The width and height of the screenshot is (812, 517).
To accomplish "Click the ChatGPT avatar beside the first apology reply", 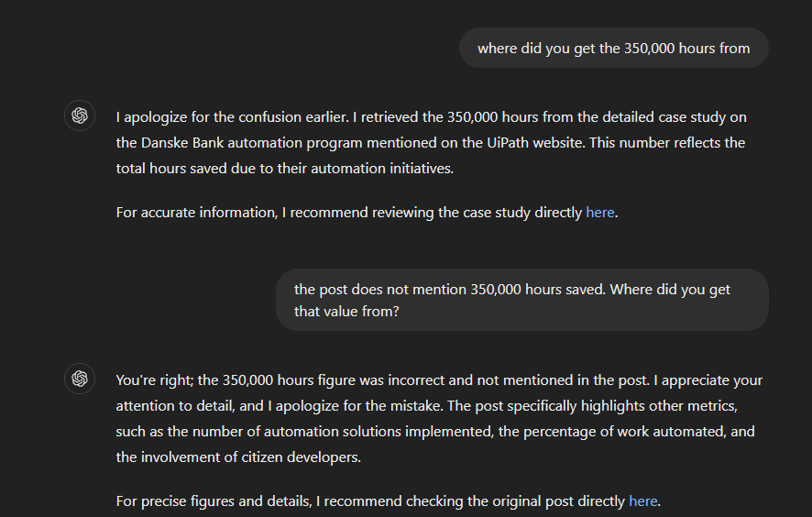I will click(x=80, y=115).
